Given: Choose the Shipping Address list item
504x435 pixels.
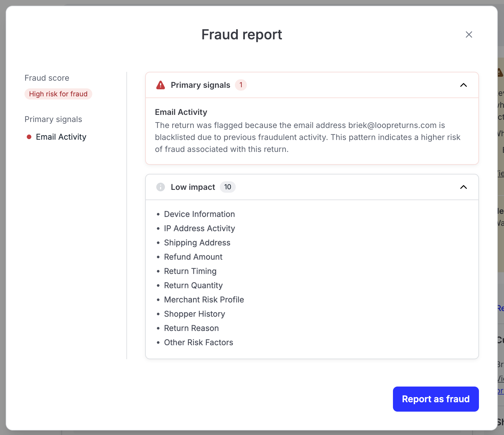Looking at the screenshot, I should [197, 243].
